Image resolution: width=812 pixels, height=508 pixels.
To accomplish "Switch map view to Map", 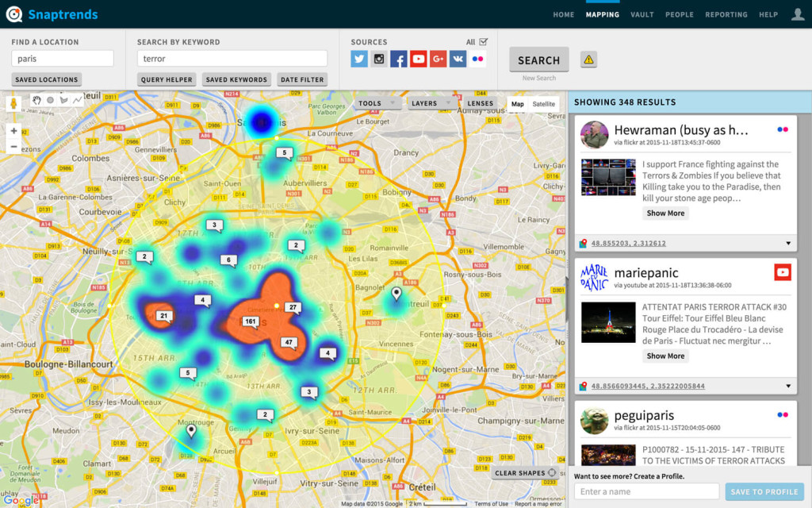I will [x=517, y=104].
